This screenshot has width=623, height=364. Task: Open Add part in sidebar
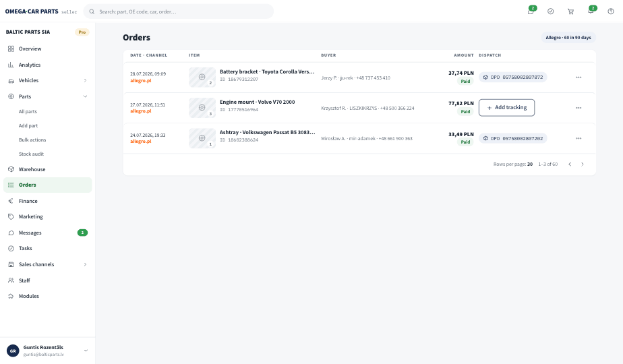click(x=28, y=125)
